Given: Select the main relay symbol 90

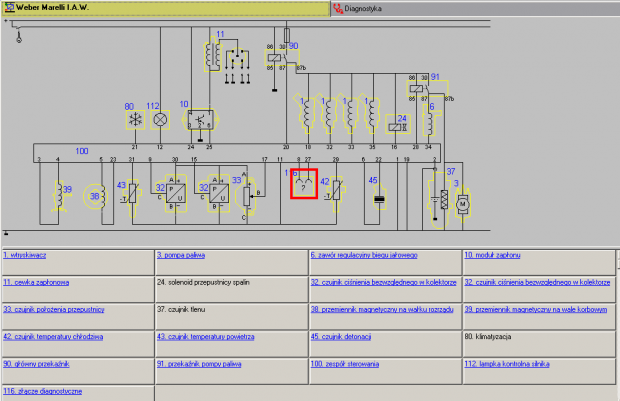Looking at the screenshot, I should pos(282,58).
